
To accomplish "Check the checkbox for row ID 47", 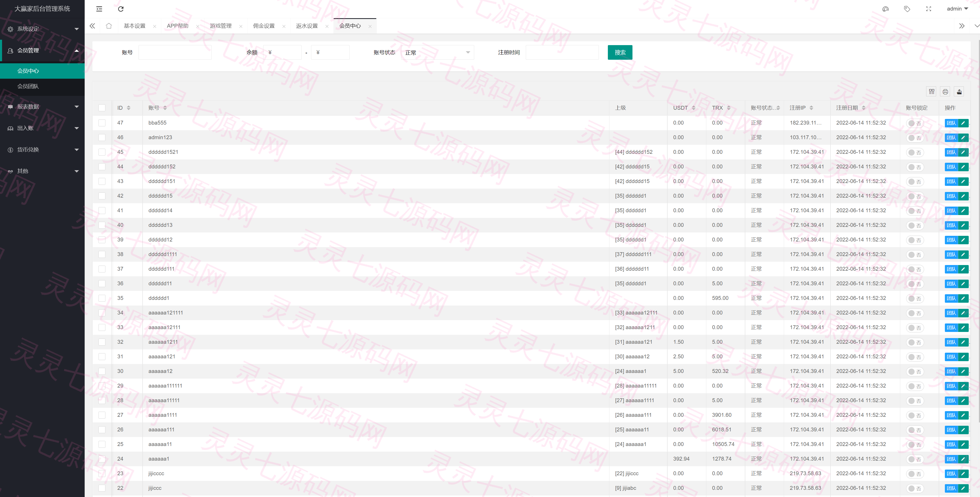I will pyautogui.click(x=102, y=123).
